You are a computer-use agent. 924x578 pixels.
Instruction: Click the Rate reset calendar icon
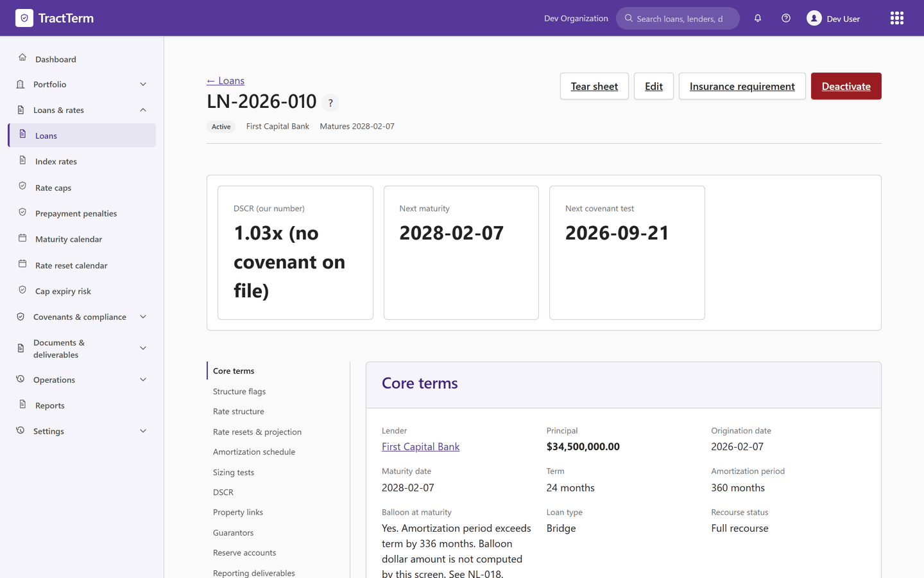coord(22,263)
